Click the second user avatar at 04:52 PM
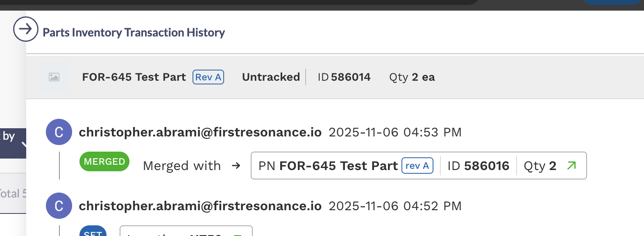The height and width of the screenshot is (236, 644). pos(59,206)
